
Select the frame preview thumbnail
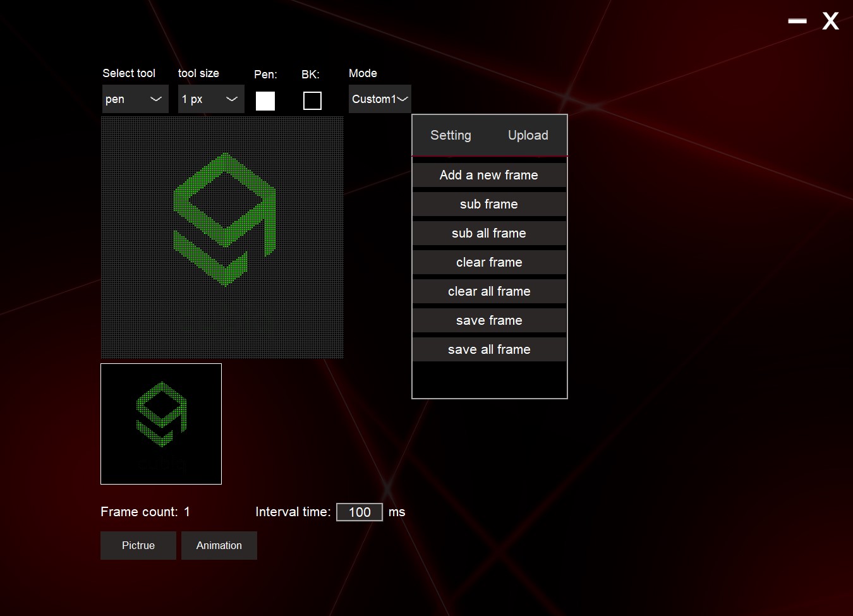[x=161, y=424]
